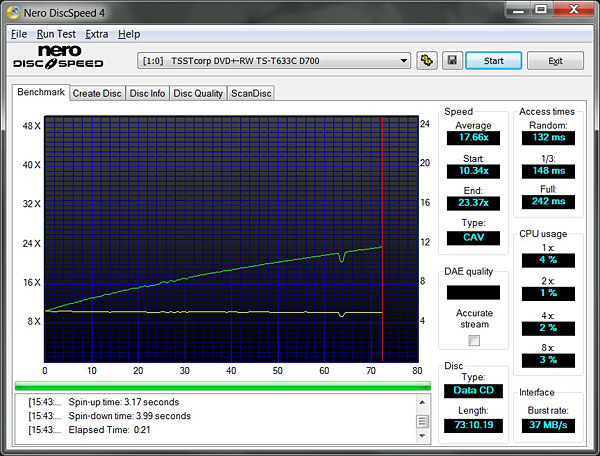
Task: Click the options/settings icon beside drive selector
Action: pos(427,61)
